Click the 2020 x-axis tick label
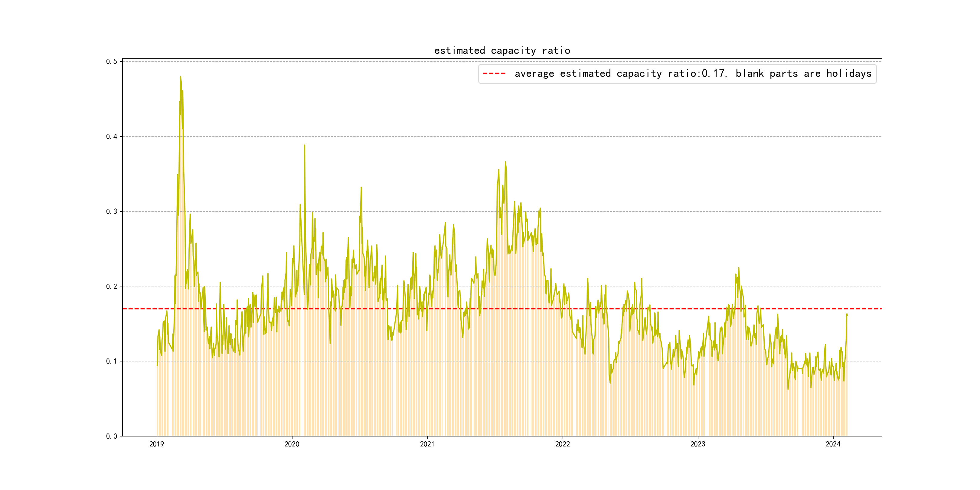This screenshot has height=490, width=980. coord(292,444)
